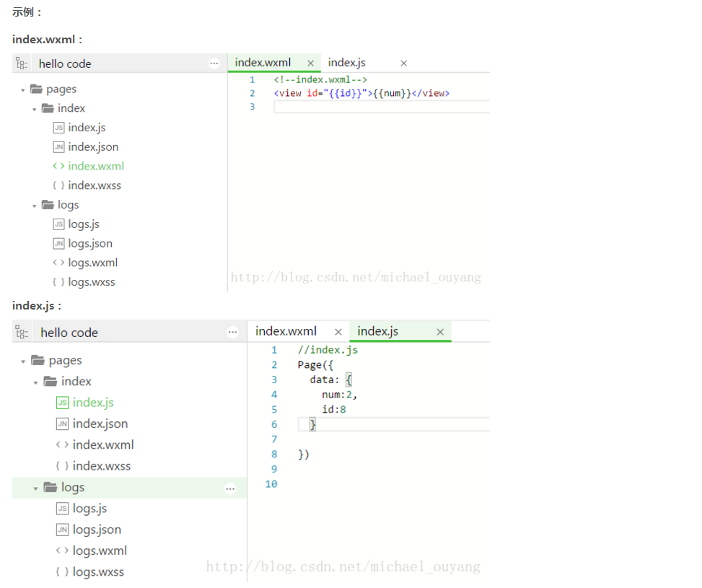This screenshot has height=588, width=702.
Task: Place cursor on empty line 3 of index.wxml
Action: click(382, 107)
